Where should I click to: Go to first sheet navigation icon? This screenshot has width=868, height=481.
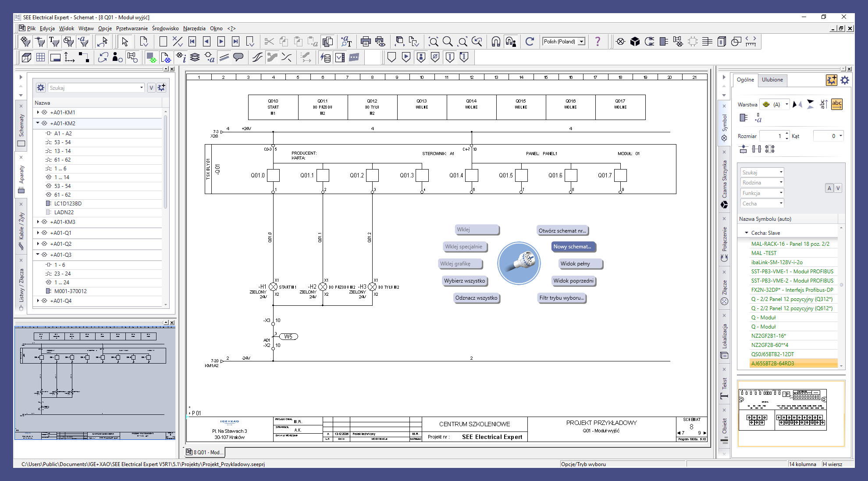click(x=192, y=42)
